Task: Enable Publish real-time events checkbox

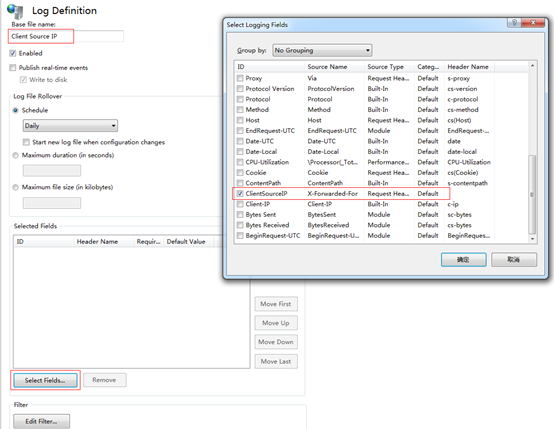Action: pyautogui.click(x=13, y=67)
